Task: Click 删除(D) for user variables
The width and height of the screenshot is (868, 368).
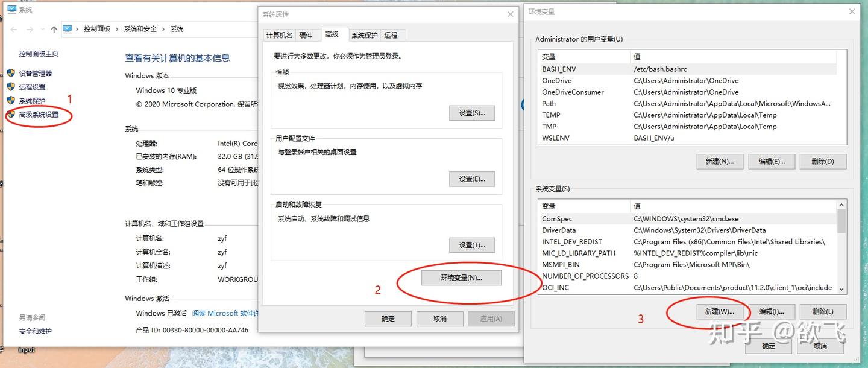Action: click(823, 162)
